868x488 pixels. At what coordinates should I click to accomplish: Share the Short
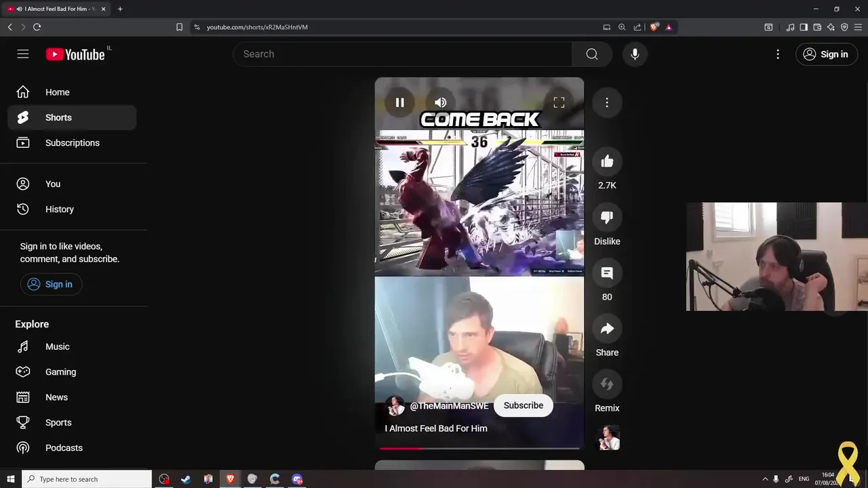coord(607,329)
